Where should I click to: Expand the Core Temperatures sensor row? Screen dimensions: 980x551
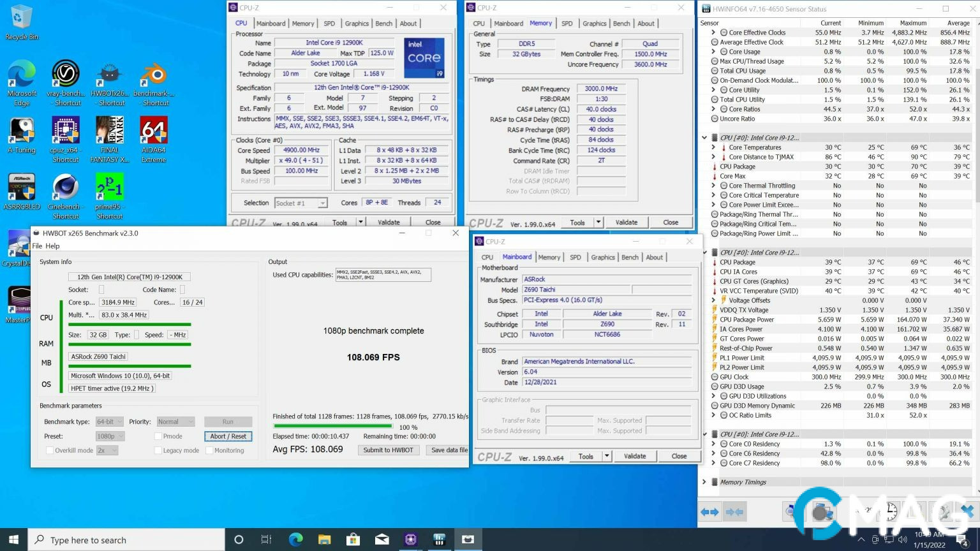pyautogui.click(x=713, y=147)
